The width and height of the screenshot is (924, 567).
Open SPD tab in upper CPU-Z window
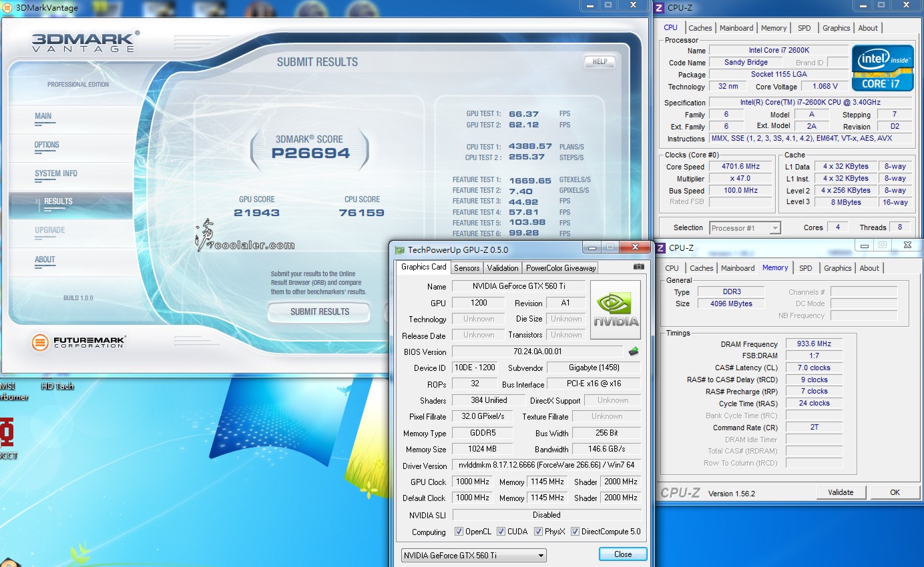coord(804,28)
